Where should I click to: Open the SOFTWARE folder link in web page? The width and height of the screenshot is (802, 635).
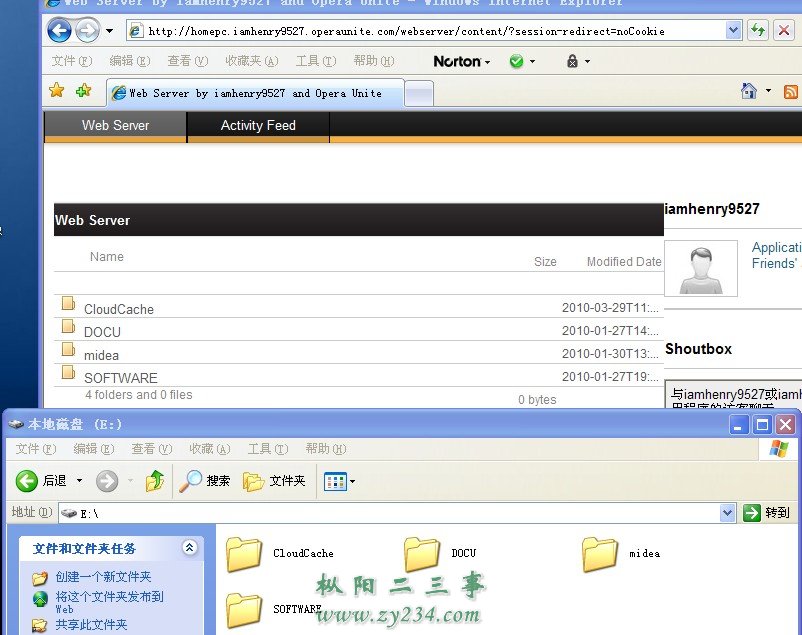(121, 378)
